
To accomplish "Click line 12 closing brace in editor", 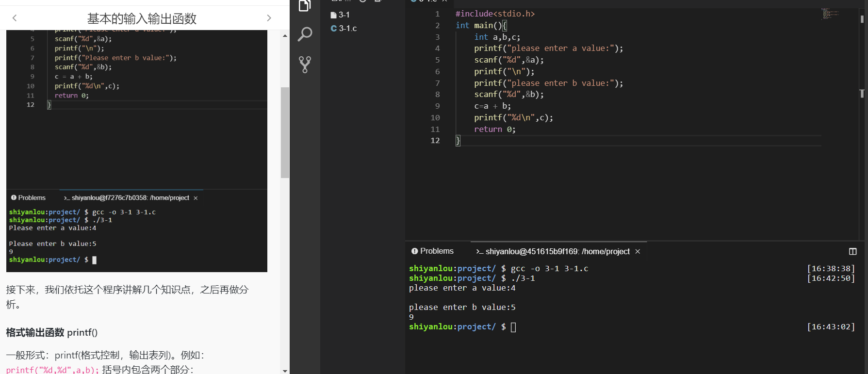I will coord(458,141).
